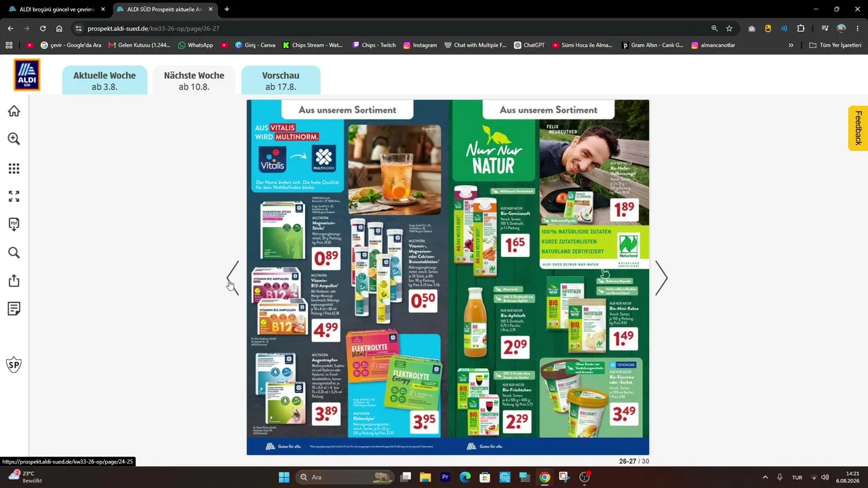Open a new browser tab
The image size is (868, 488).
point(226,9)
